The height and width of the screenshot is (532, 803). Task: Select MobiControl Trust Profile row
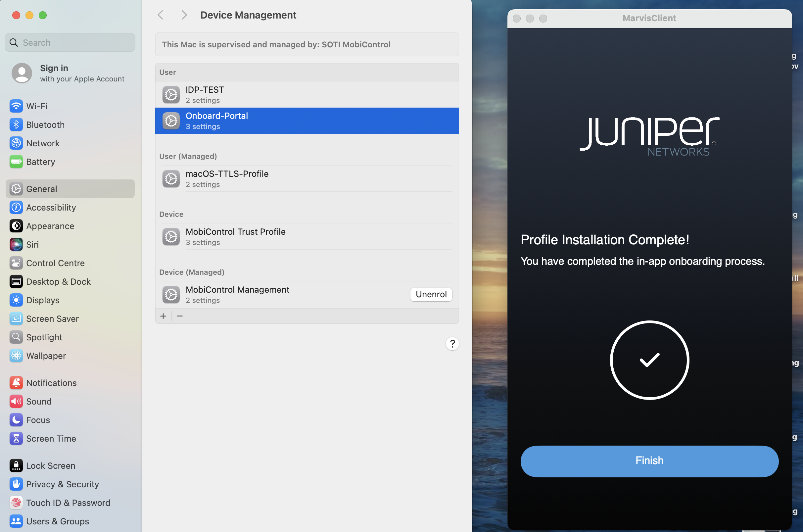tap(307, 237)
